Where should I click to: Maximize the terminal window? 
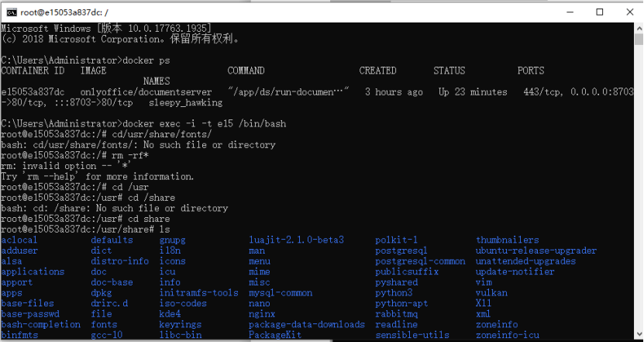pyautogui.click(x=598, y=12)
